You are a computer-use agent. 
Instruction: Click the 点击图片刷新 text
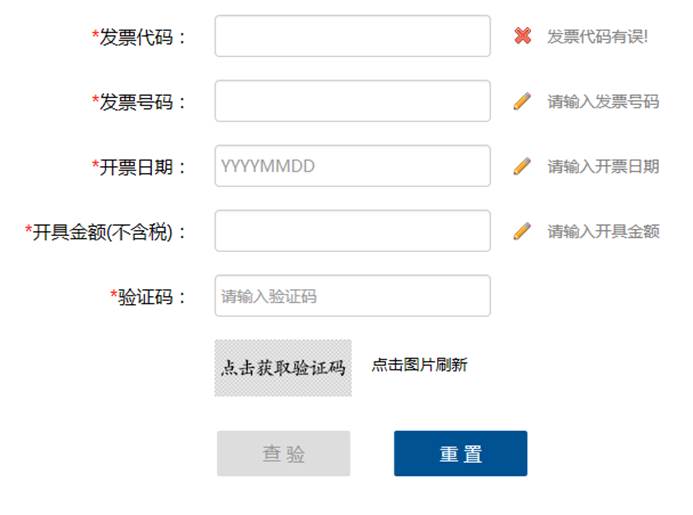(x=419, y=365)
